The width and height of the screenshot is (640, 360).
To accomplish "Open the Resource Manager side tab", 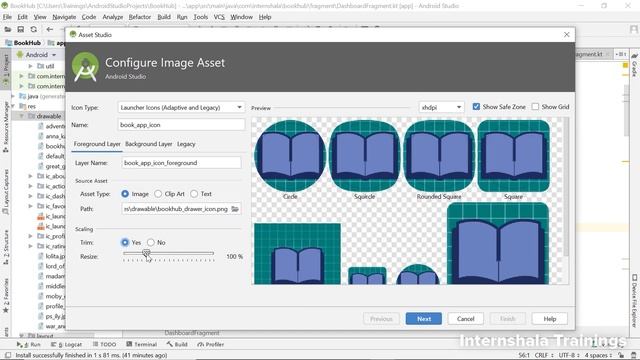I will pyautogui.click(x=6, y=127).
